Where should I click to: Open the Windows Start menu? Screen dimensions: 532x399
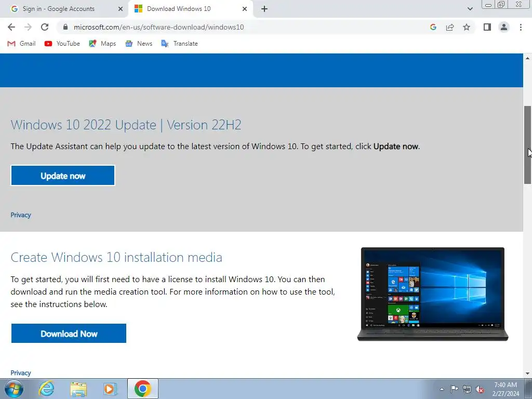click(x=14, y=389)
